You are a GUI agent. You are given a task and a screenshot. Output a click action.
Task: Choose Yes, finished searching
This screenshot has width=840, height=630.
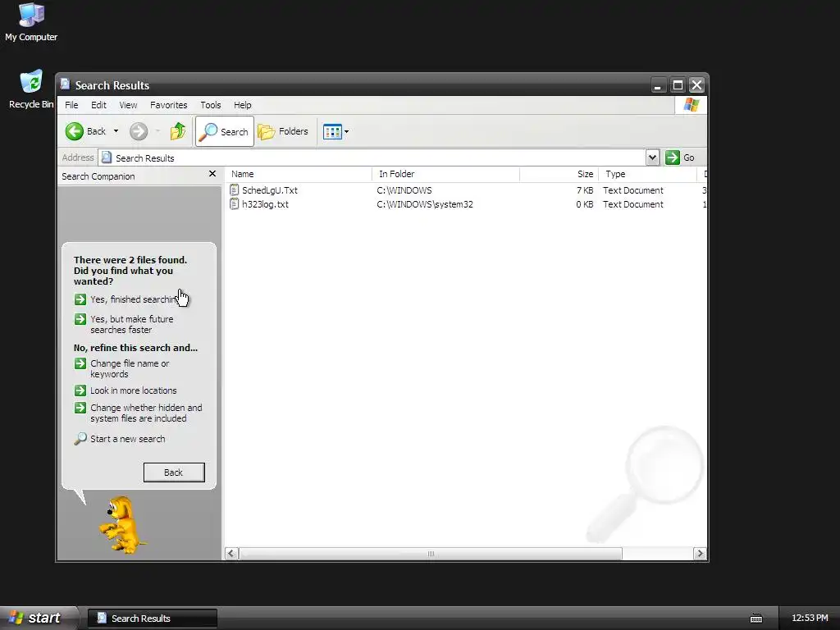(x=134, y=299)
